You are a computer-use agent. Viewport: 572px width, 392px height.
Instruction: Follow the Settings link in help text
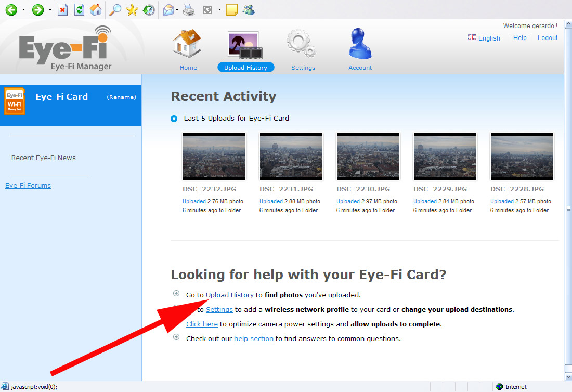pyautogui.click(x=219, y=309)
